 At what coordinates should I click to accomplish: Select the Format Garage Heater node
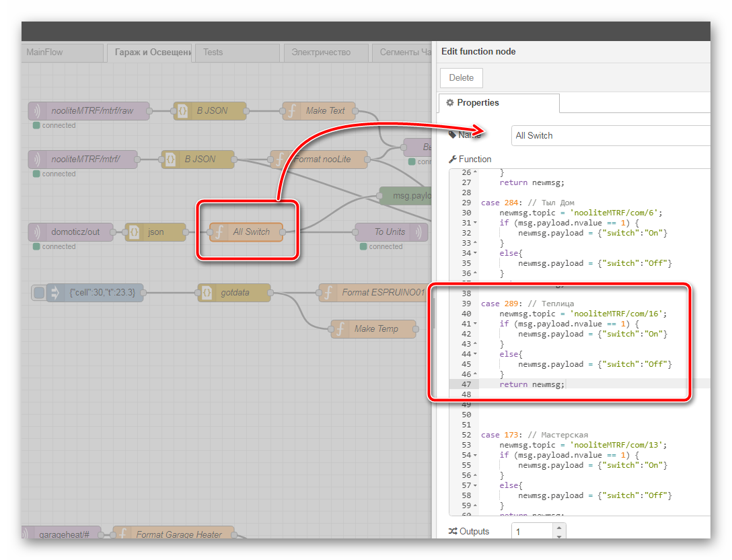(x=174, y=534)
